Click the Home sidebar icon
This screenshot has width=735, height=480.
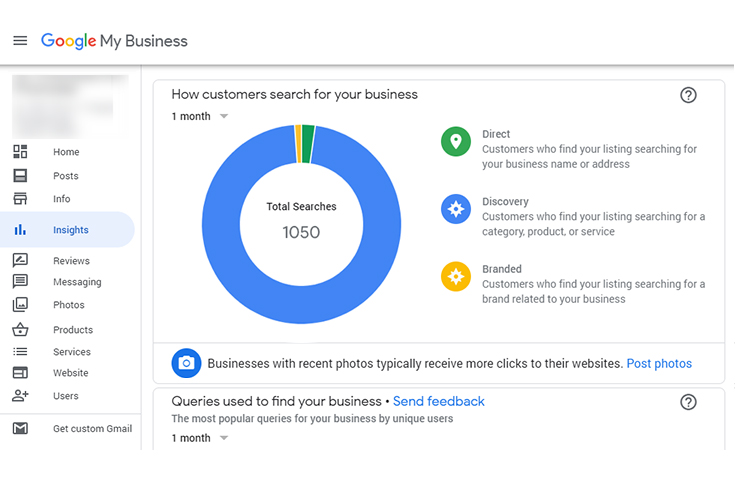[20, 152]
